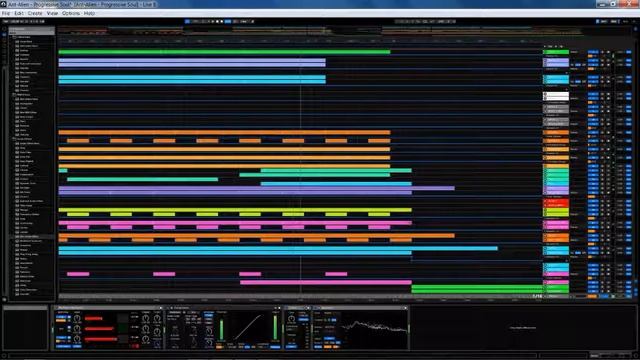Image resolution: width=640 pixels, height=360 pixels.
Task: Toggle the orange button at the compressor's bottom
Action: (220, 347)
